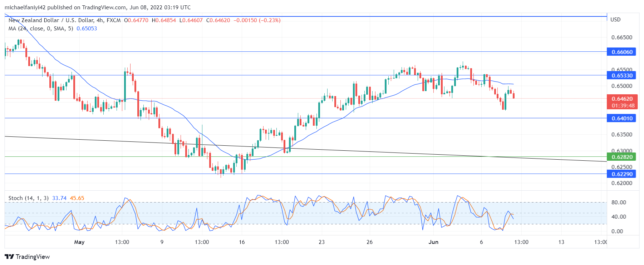
Task: Click the 26 date label on time axis
Action: [x=369, y=242]
